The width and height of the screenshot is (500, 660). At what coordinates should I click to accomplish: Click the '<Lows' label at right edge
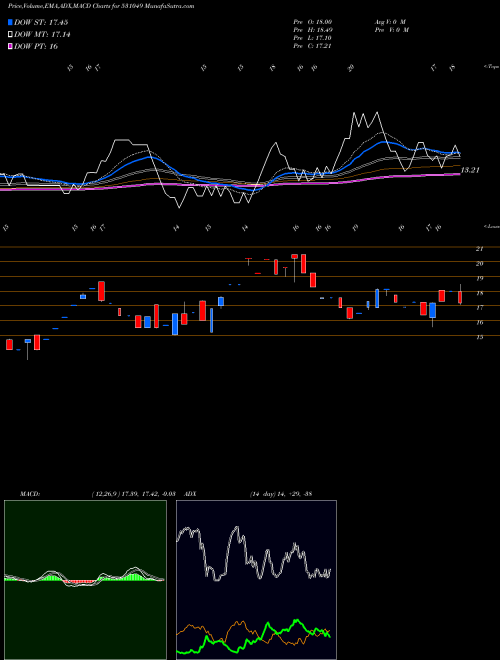click(491, 226)
